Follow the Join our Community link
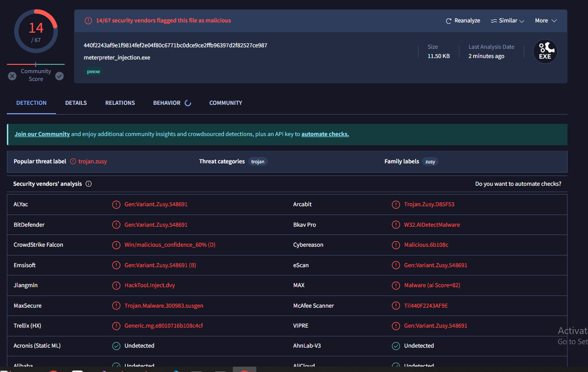This screenshot has height=372, width=588. point(42,134)
